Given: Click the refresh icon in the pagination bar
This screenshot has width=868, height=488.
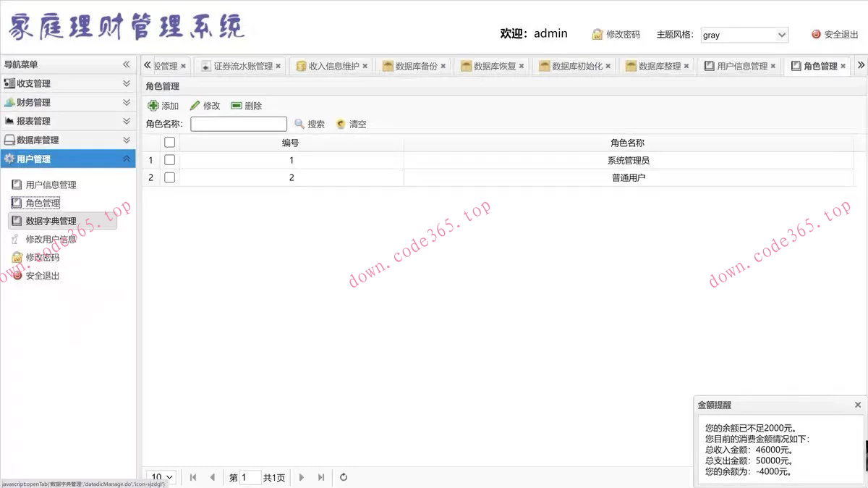Looking at the screenshot, I should (x=343, y=477).
